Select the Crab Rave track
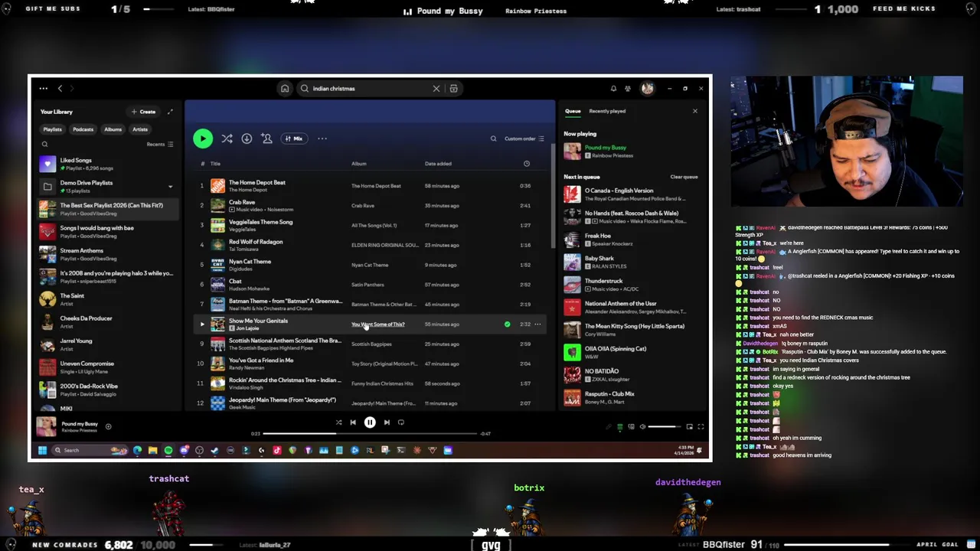The width and height of the screenshot is (980, 551). coord(369,206)
